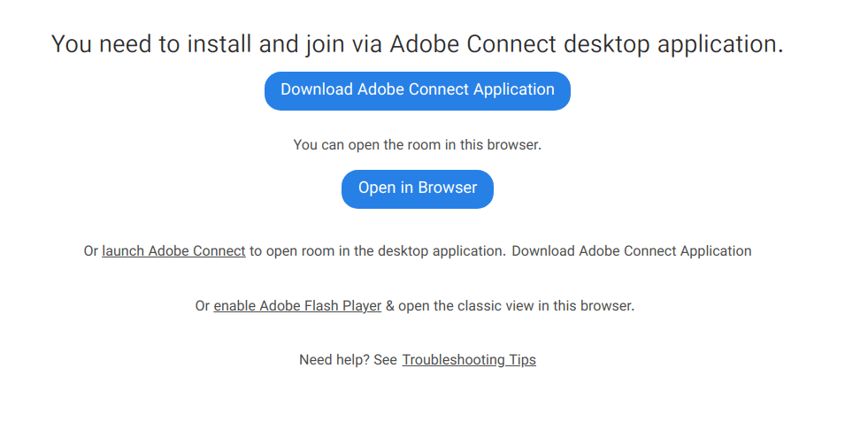Click the word "Or" before launch Adobe Connect
Image resolution: width=868 pixels, height=422 pixels.
tap(91, 251)
